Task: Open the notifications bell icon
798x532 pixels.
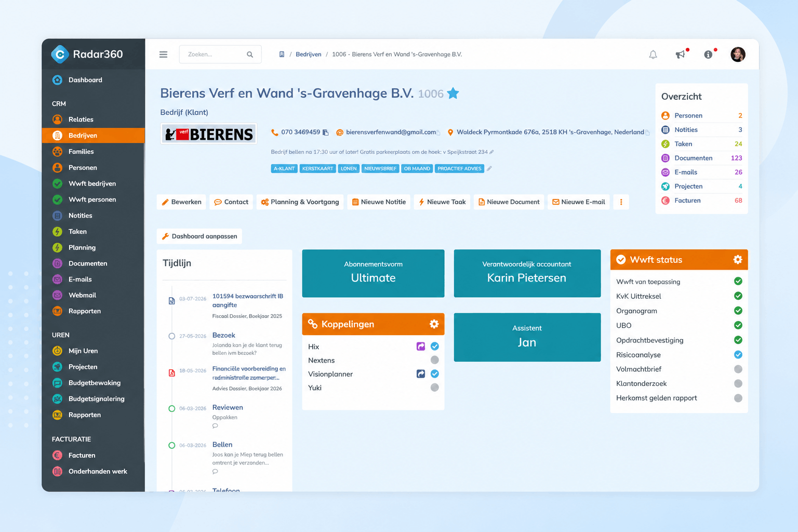Action: coord(653,55)
